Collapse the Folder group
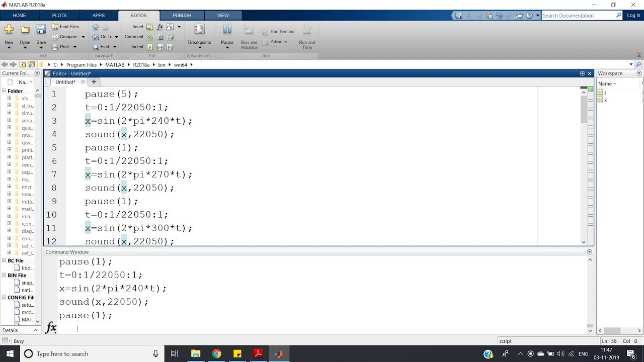 pos(4,91)
